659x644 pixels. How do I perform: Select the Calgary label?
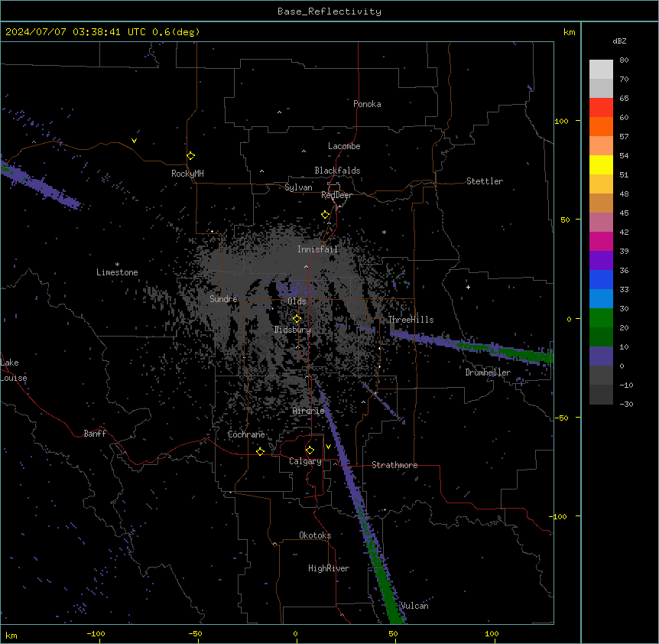pyautogui.click(x=306, y=461)
